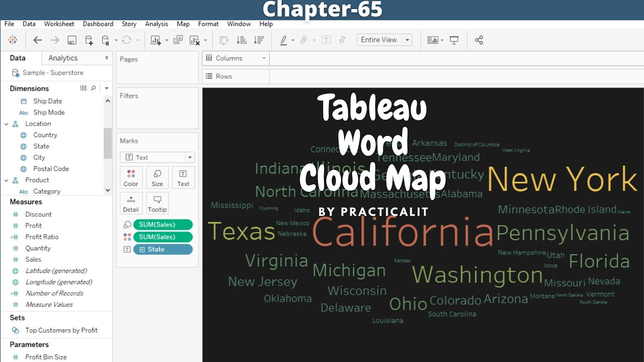Screen dimensions: 644x362
Task: Toggle Show Mark Labels icon
Action: 326,40
